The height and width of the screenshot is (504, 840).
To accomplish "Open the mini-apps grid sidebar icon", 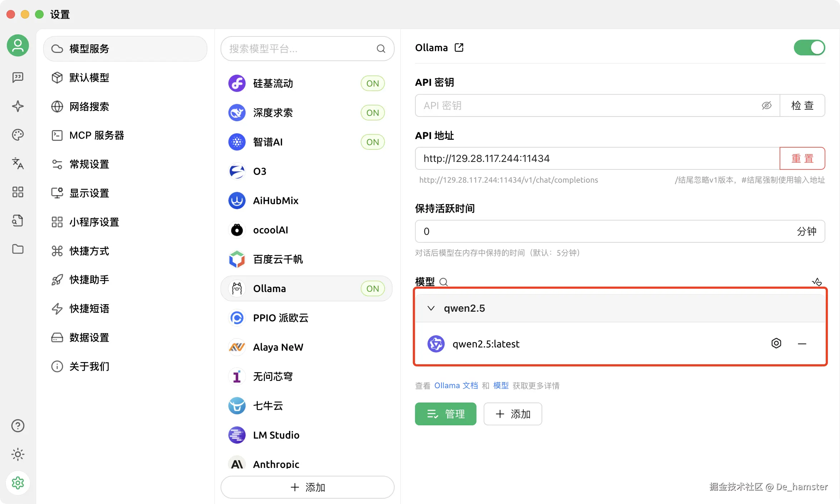I will 18,192.
